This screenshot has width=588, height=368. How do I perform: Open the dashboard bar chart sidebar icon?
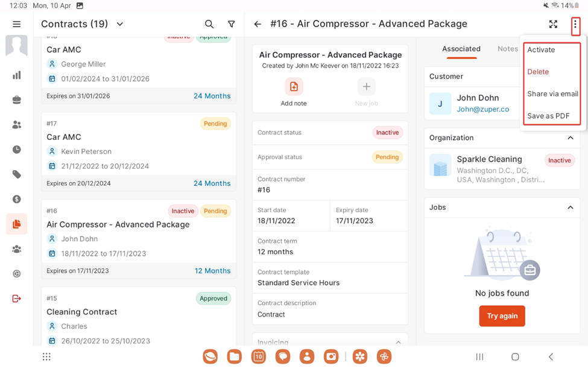(17, 75)
